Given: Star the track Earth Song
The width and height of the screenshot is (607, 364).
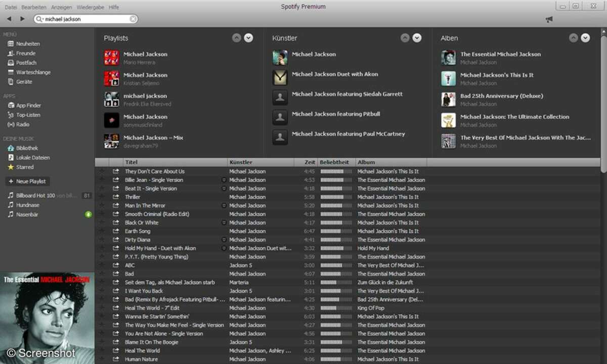Looking at the screenshot, I should (102, 231).
